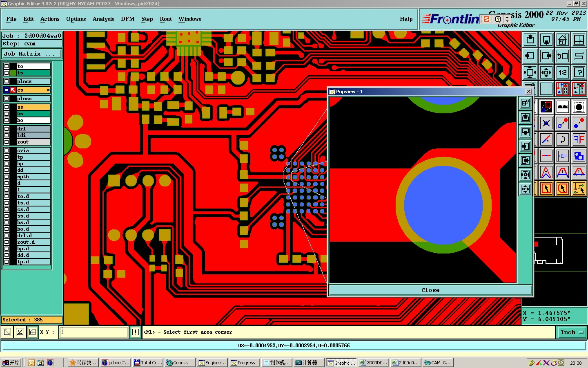The image size is (588, 368).
Task: Click the polygon select arrow icon
Action: pos(563,188)
